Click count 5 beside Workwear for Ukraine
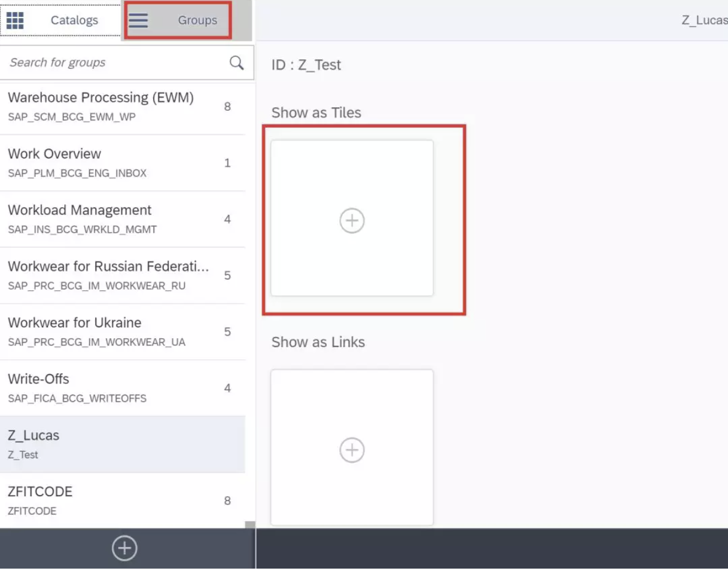 tap(227, 332)
